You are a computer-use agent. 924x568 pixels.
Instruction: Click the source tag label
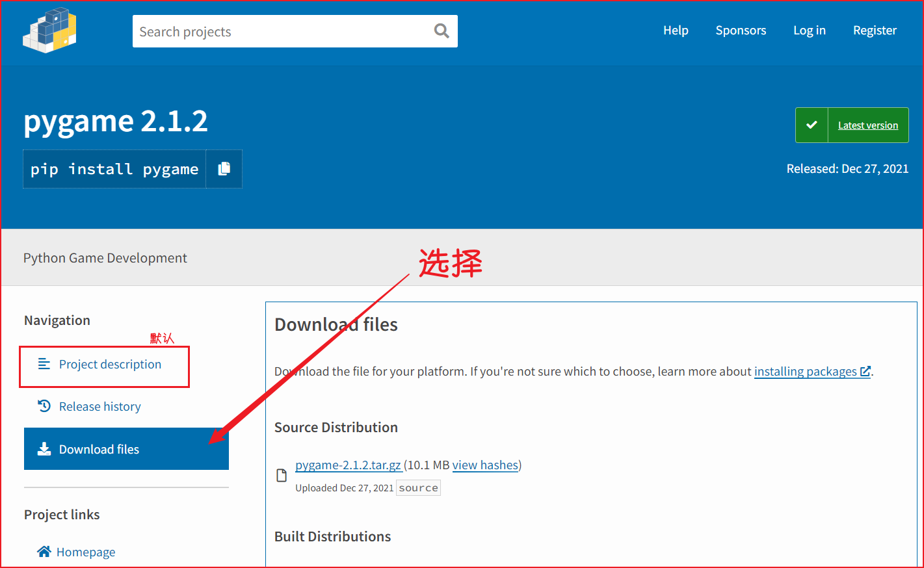click(418, 488)
